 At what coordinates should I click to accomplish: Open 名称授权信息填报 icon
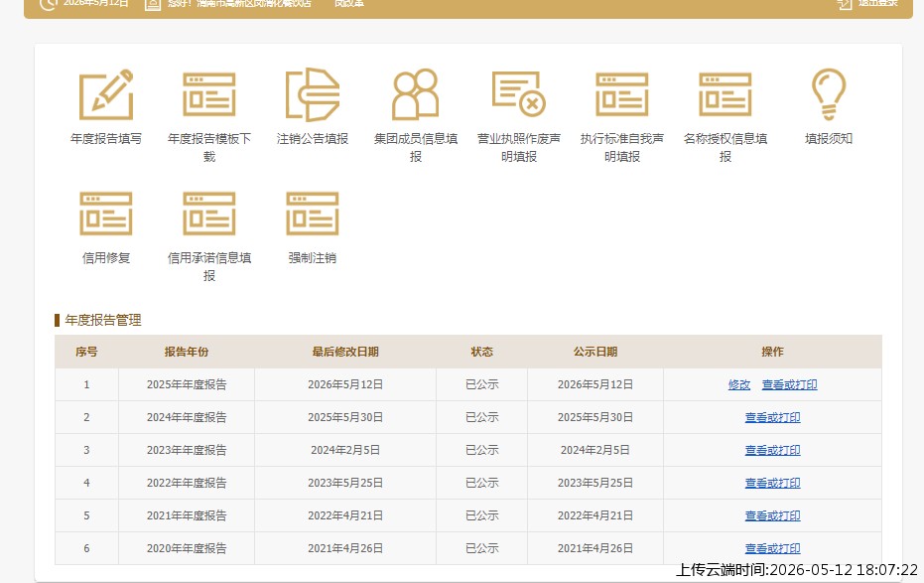coord(726,94)
